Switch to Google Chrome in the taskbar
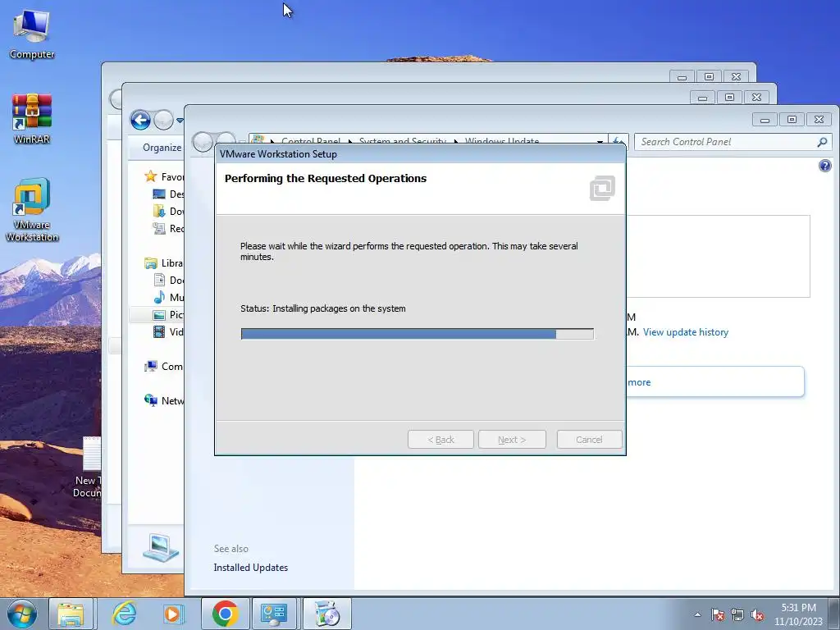The height and width of the screenshot is (630, 840). (x=225, y=614)
